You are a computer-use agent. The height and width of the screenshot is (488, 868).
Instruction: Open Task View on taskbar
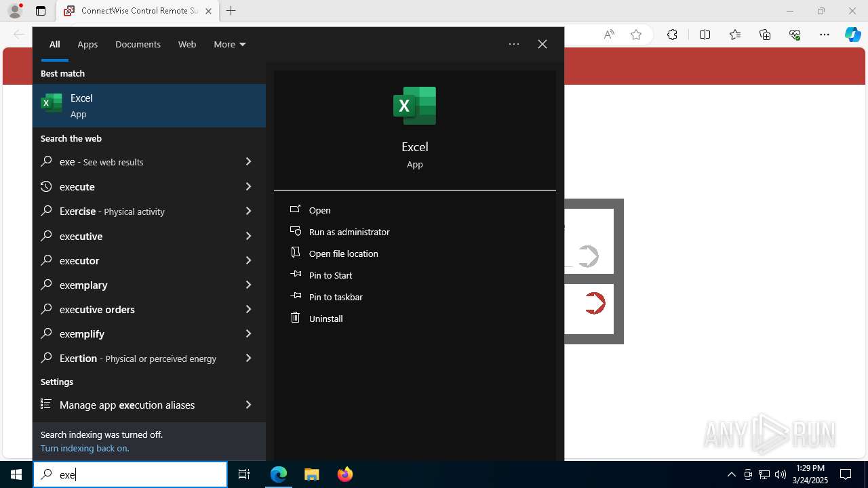(x=244, y=474)
